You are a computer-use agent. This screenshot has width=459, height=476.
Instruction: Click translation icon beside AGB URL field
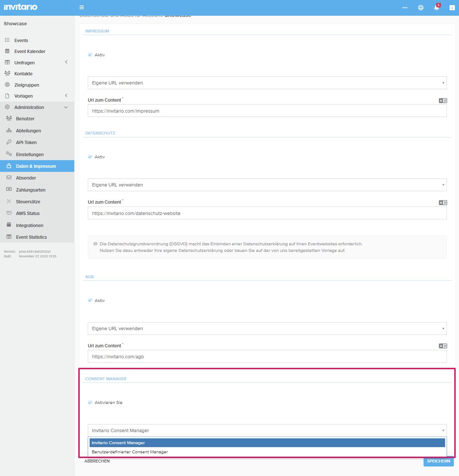pos(443,346)
